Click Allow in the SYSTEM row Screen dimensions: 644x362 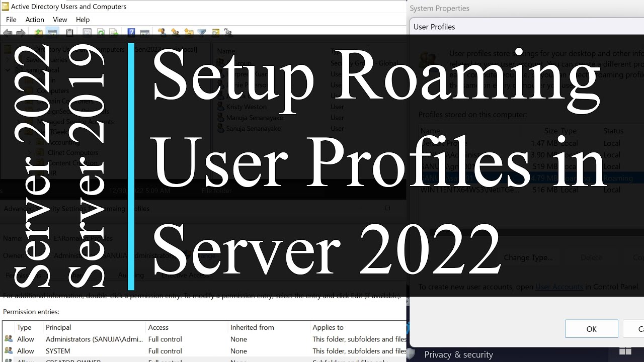pyautogui.click(x=26, y=351)
